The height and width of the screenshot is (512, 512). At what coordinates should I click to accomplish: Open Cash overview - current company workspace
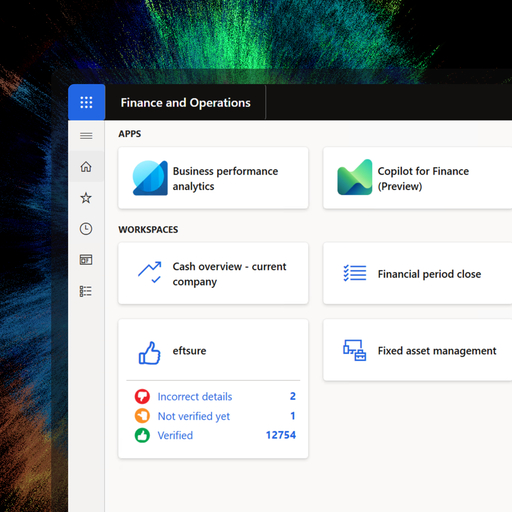point(213,273)
